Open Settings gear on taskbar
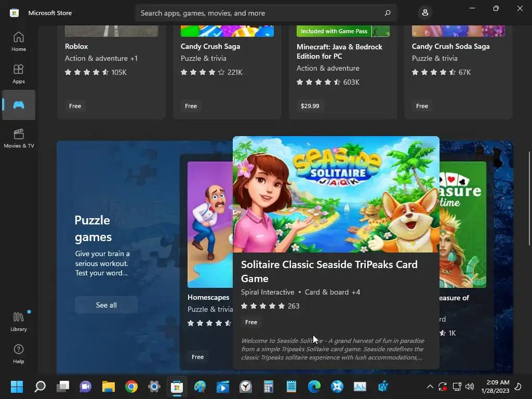The width and height of the screenshot is (532, 399). (154, 387)
